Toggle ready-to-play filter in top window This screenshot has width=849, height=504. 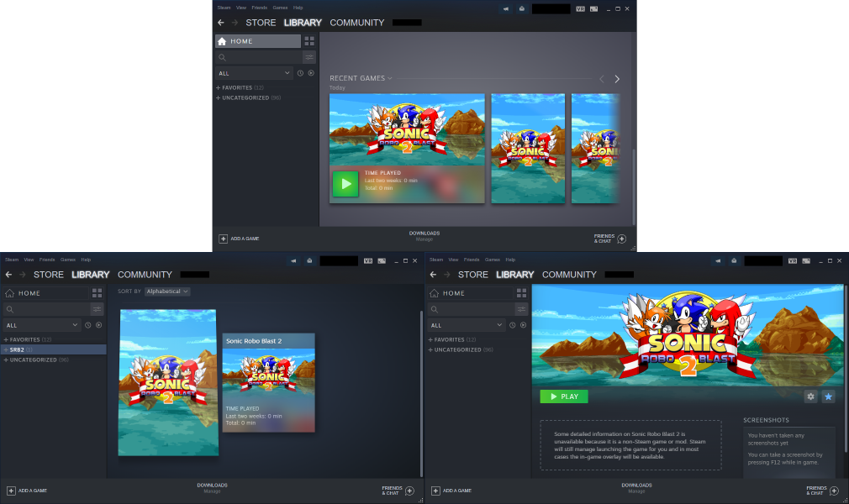click(311, 73)
